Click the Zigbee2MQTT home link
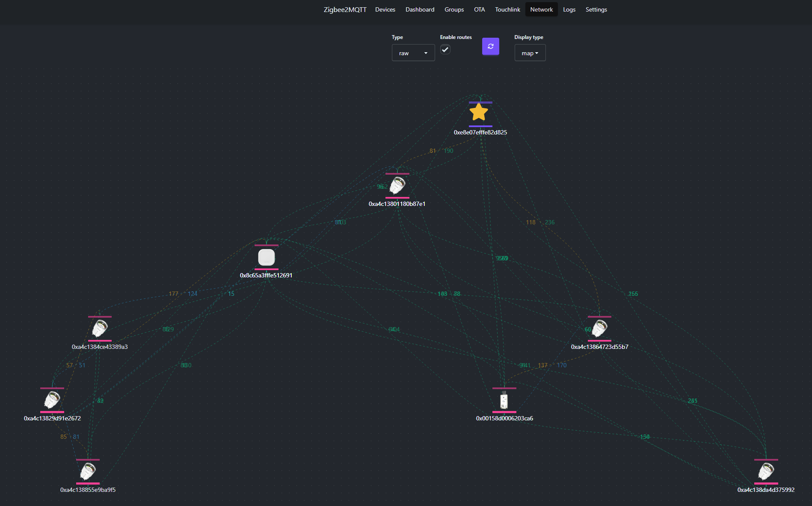This screenshot has height=506, width=812. pyautogui.click(x=345, y=9)
